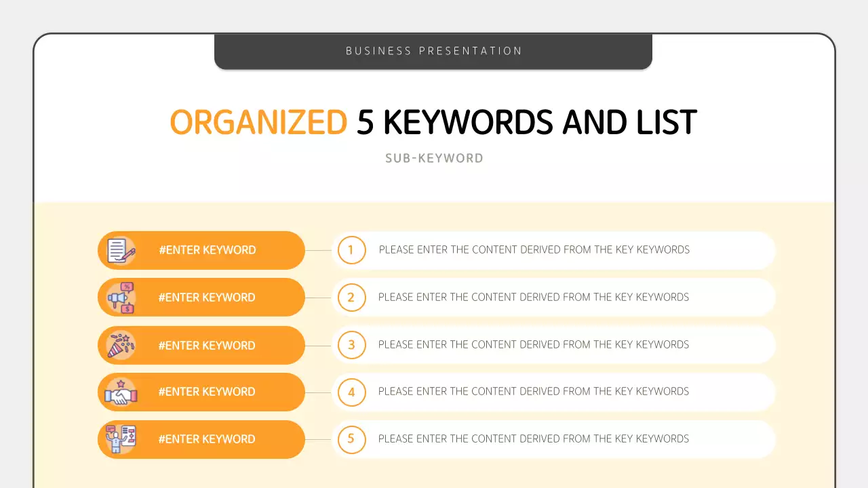Click the number 1 circle
Viewport: 868px width, 488px height.
(x=351, y=250)
